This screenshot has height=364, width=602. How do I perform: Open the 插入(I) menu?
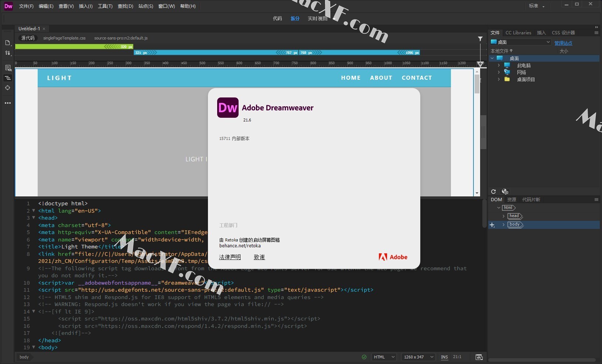point(86,6)
